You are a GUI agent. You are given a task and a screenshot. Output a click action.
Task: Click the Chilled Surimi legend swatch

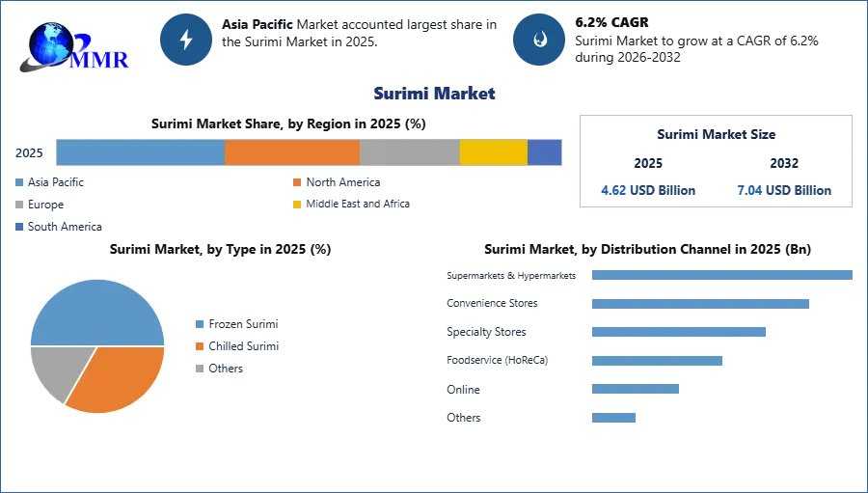(x=200, y=346)
